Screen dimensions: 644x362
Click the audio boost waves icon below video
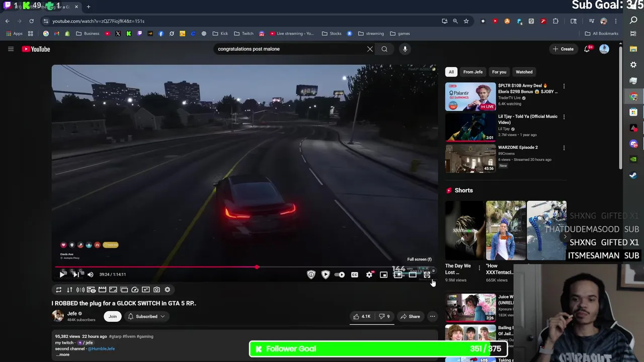80,290
